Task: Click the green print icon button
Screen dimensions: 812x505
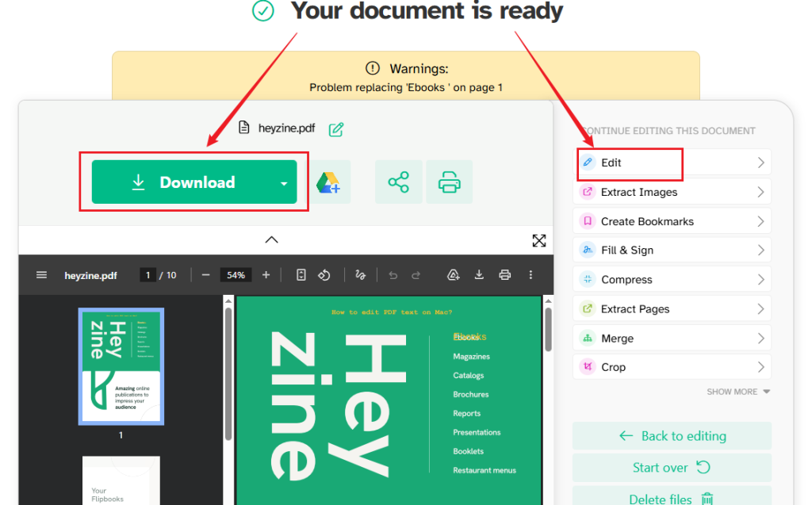Action: pos(449,182)
